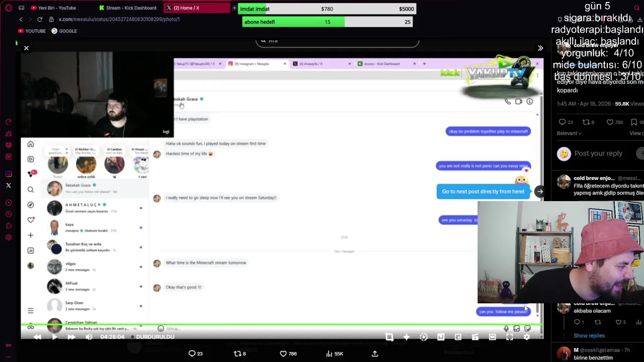This screenshot has width=644, height=362.
Task: Open @osekilgelamaa profile link
Action: [600, 350]
